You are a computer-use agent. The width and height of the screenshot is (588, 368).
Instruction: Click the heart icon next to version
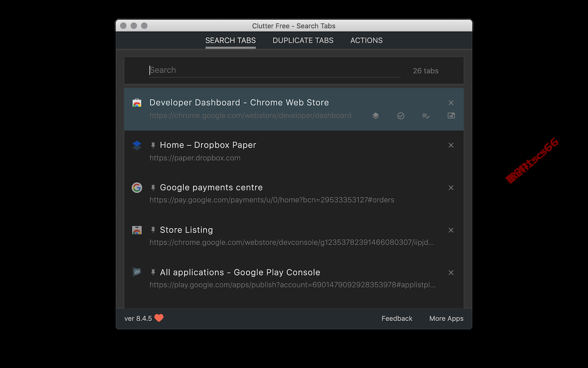tap(159, 318)
